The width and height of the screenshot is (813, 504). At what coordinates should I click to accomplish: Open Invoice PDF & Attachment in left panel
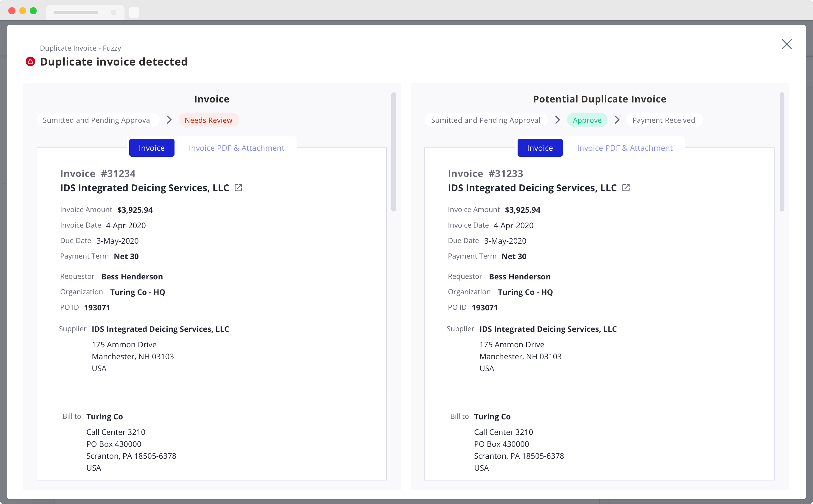pos(236,148)
